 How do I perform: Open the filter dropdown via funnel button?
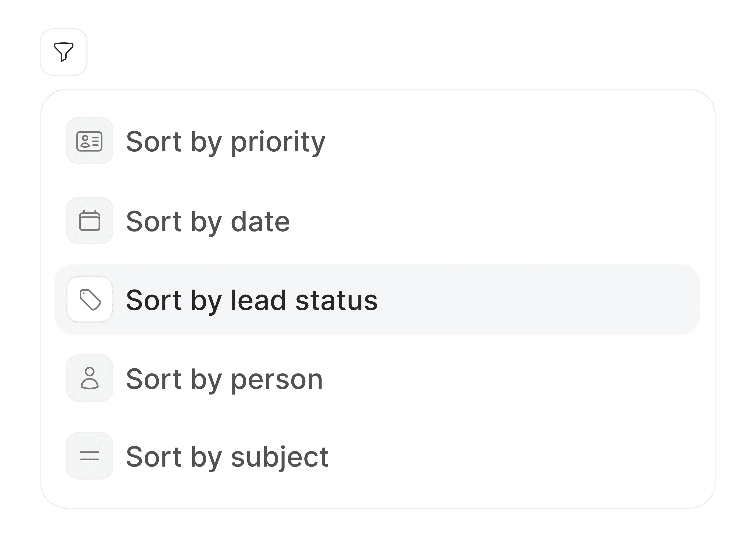(63, 52)
